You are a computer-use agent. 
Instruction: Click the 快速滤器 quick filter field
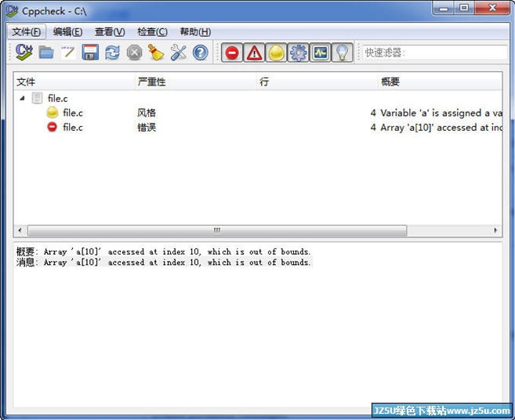435,52
